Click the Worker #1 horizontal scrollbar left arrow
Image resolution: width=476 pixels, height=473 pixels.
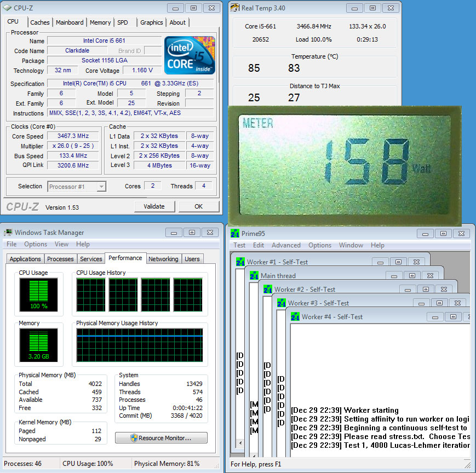click(x=240, y=443)
